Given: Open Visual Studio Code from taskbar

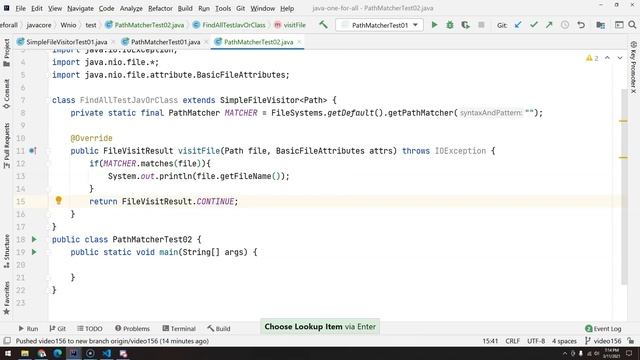Looking at the screenshot, I should point(107,353).
